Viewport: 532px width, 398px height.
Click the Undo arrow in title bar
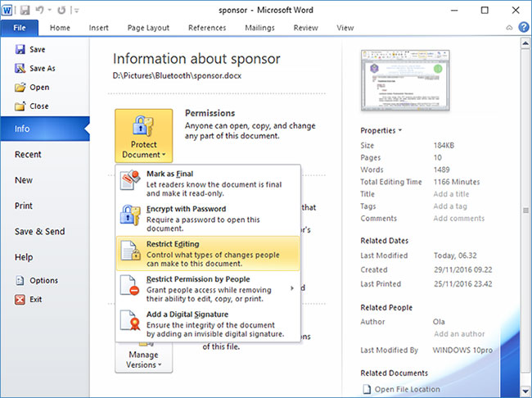(x=40, y=10)
